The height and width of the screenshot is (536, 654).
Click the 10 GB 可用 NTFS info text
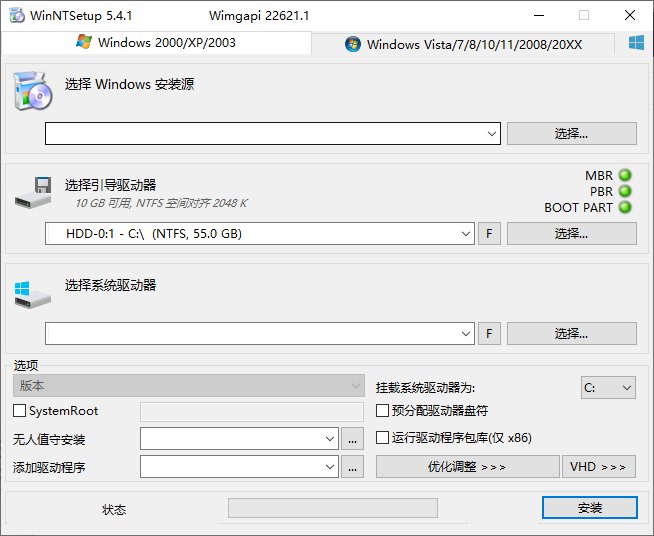(x=161, y=204)
